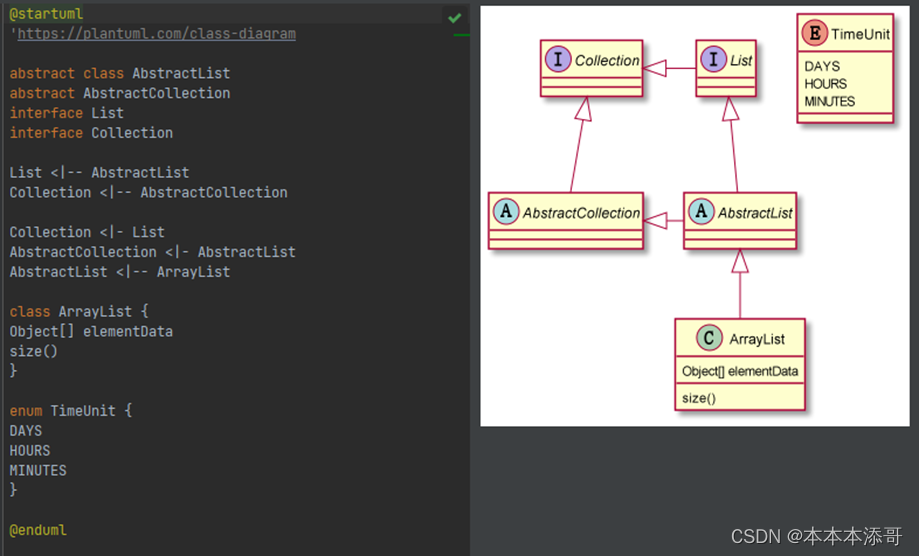Viewport: 919px width, 556px height.
Task: Click the red E icon of TimeUnit
Action: (815, 33)
